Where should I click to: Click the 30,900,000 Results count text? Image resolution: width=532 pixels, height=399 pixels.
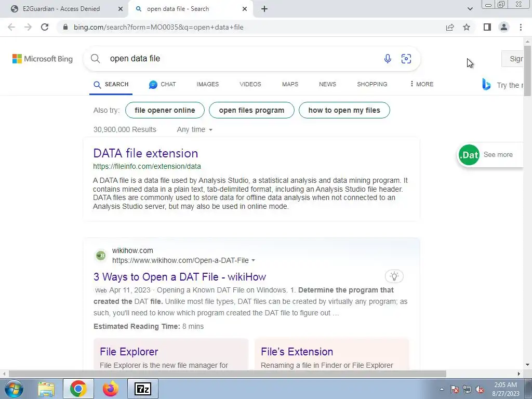(125, 129)
